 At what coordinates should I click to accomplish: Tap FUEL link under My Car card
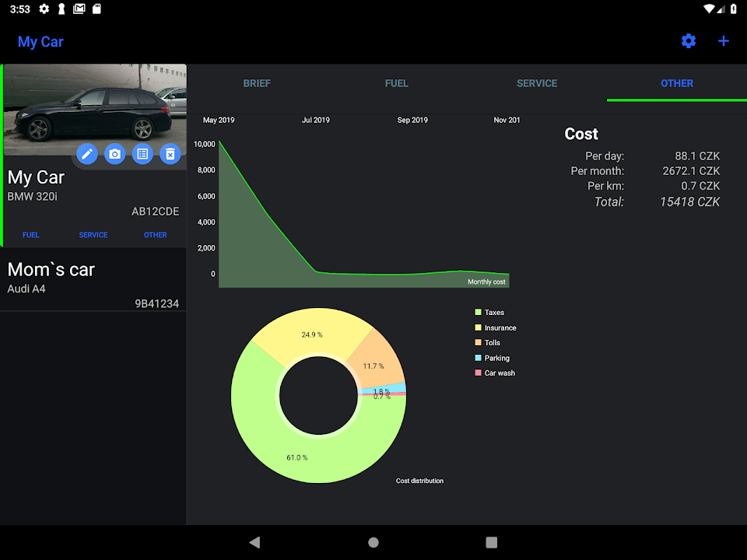pyautogui.click(x=31, y=235)
